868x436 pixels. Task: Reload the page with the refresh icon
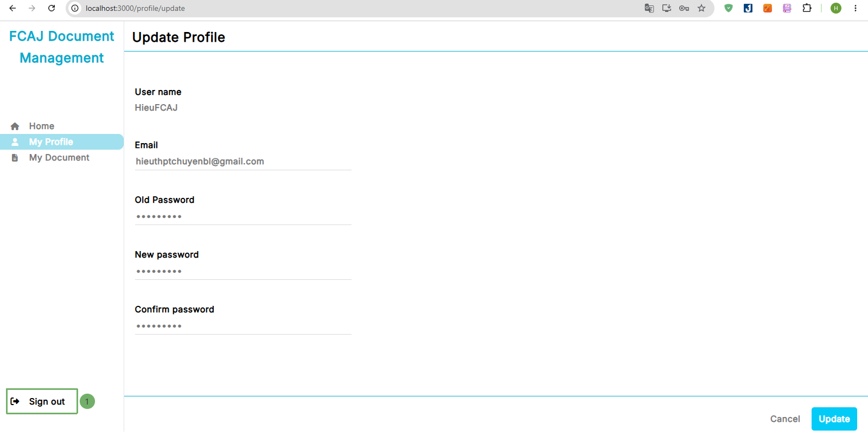52,8
